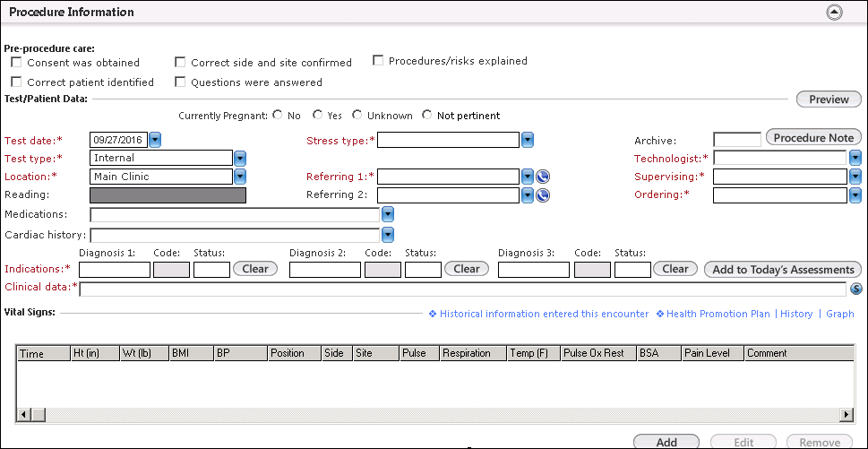Click the Diagnosis 3 Status field
The image size is (868, 449).
click(632, 270)
